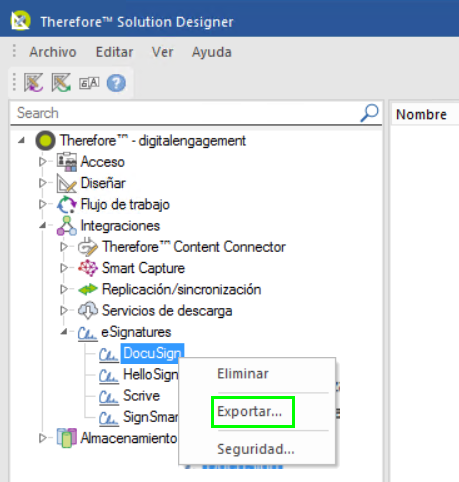Select the Diseñar label
Screen dimensions: 459x482
point(103,183)
